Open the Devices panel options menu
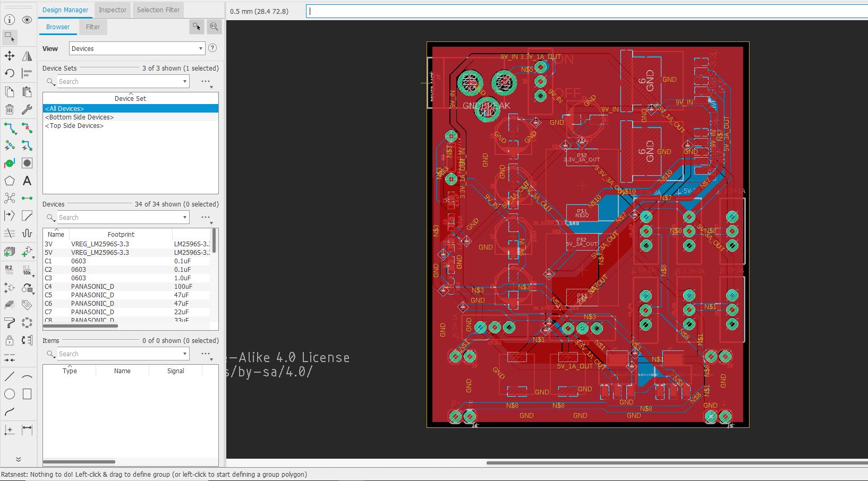This screenshot has width=868, height=481. (x=205, y=217)
